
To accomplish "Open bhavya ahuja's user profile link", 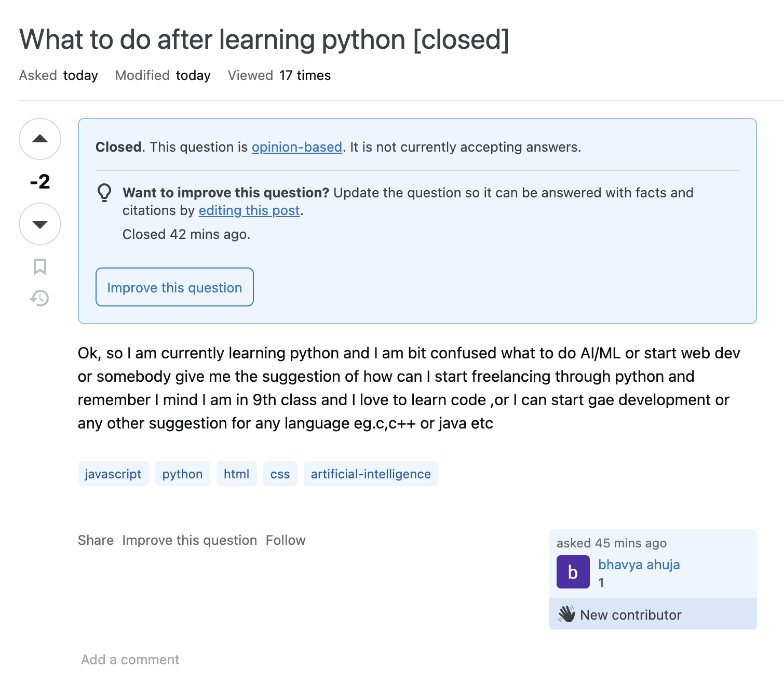I will tap(639, 565).
